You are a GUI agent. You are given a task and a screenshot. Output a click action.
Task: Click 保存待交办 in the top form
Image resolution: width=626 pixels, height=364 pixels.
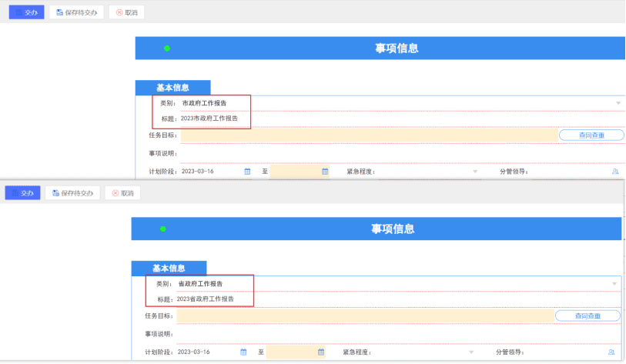click(76, 12)
